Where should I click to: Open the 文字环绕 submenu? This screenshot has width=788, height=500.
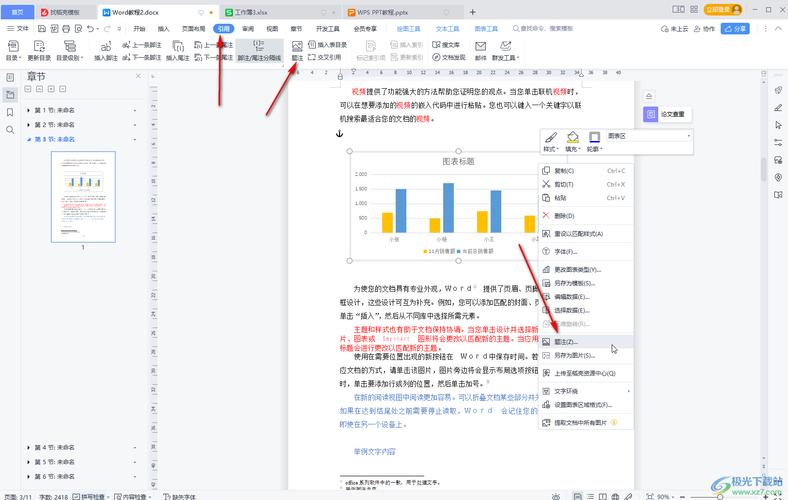pos(585,391)
